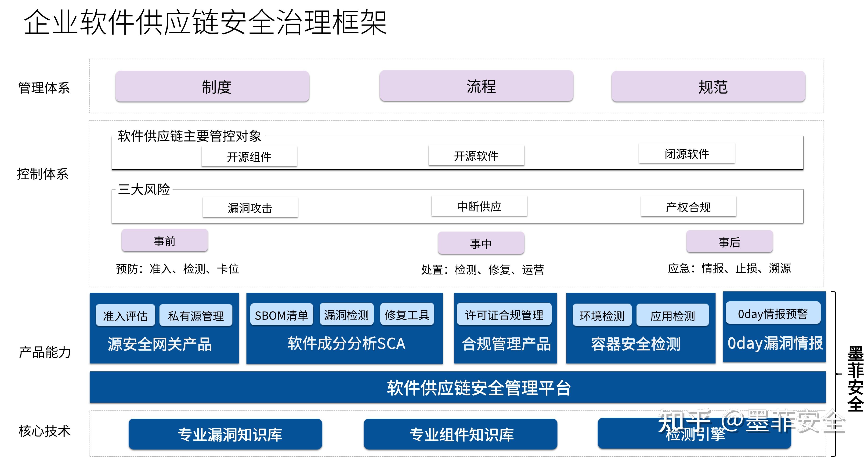Viewport: 868px width, 457px height.
Task: Select the 产品能力 row label
Action: tap(44, 352)
